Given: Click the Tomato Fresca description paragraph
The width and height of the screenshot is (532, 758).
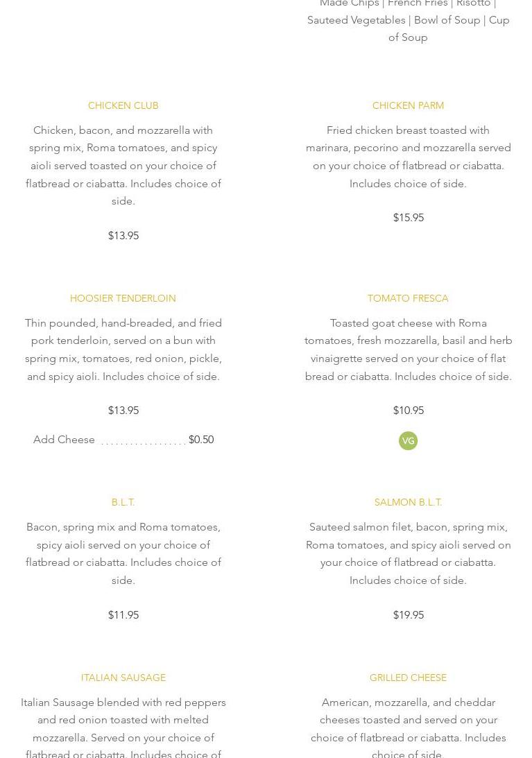Looking at the screenshot, I should (408, 350).
